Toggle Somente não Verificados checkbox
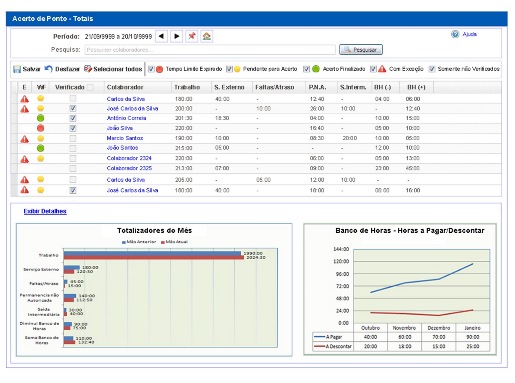 coord(432,69)
